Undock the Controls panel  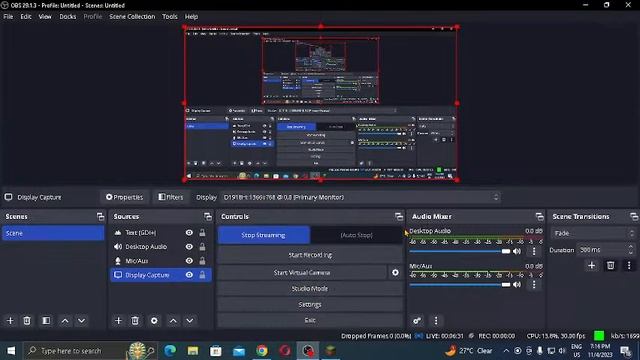[399, 217]
